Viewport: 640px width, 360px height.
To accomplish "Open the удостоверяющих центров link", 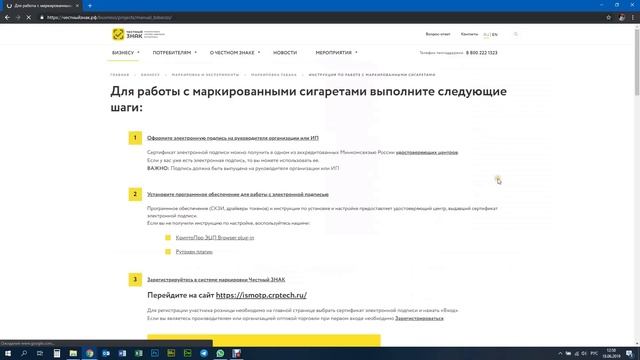I will (x=427, y=152).
